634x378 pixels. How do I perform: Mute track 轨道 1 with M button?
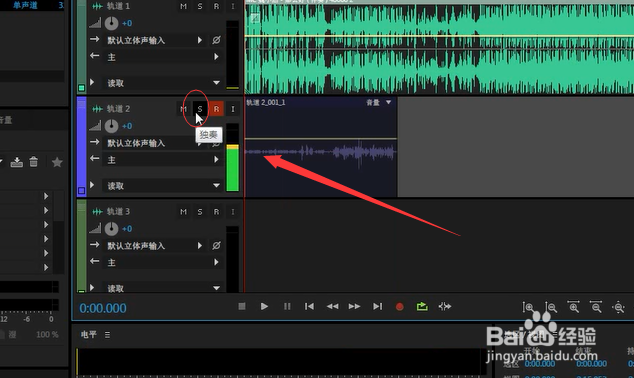[183, 6]
